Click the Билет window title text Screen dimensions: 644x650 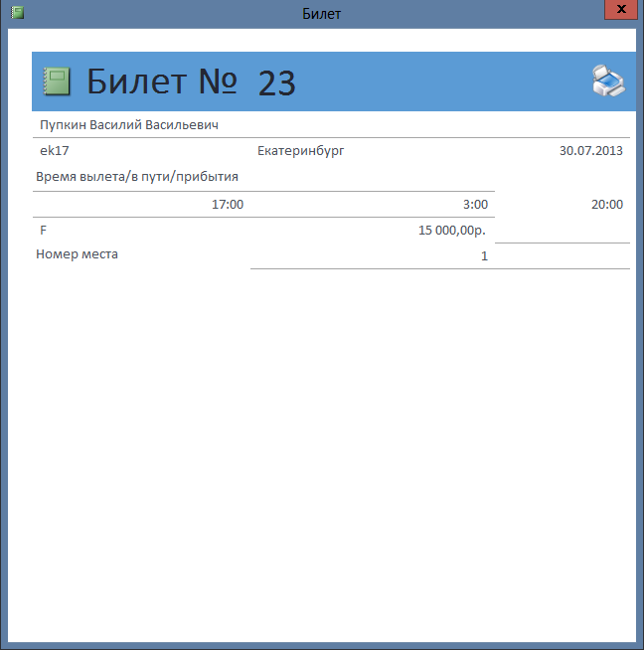click(322, 14)
